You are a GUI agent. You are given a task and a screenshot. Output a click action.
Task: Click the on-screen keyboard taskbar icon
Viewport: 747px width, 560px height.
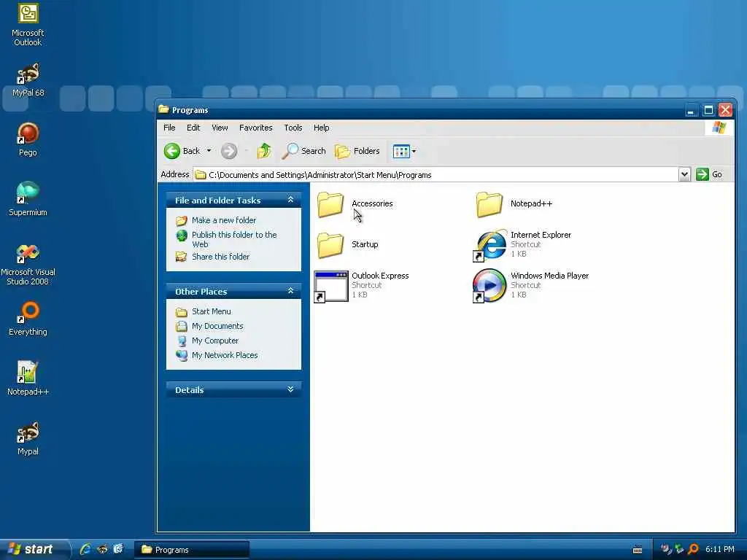(x=638, y=550)
